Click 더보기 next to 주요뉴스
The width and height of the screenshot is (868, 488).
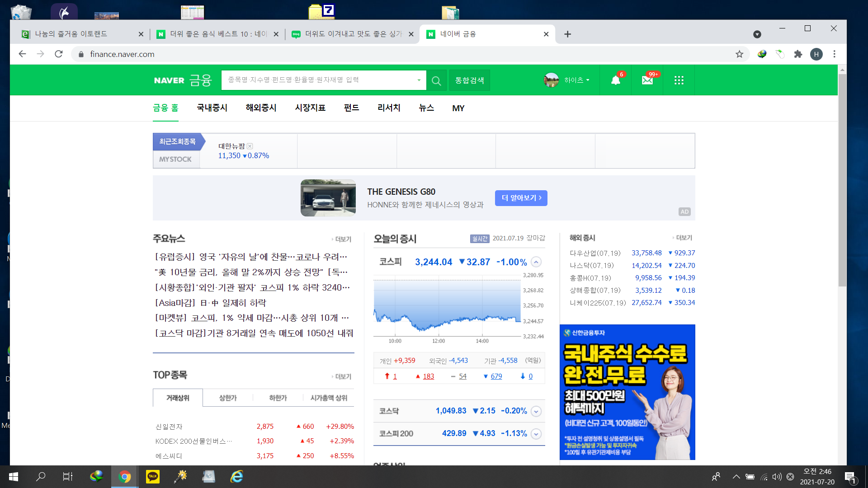[342, 239]
